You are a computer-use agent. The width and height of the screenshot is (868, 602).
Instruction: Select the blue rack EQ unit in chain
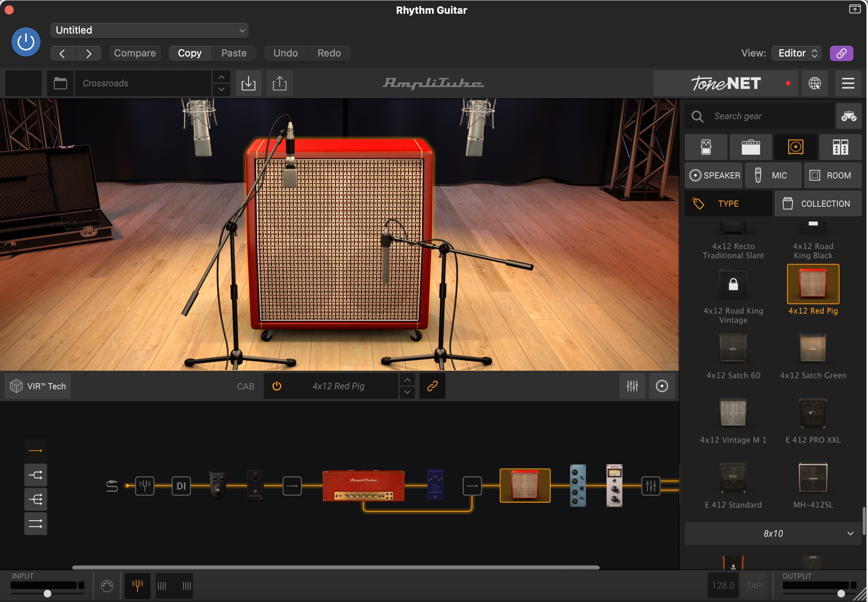point(578,485)
